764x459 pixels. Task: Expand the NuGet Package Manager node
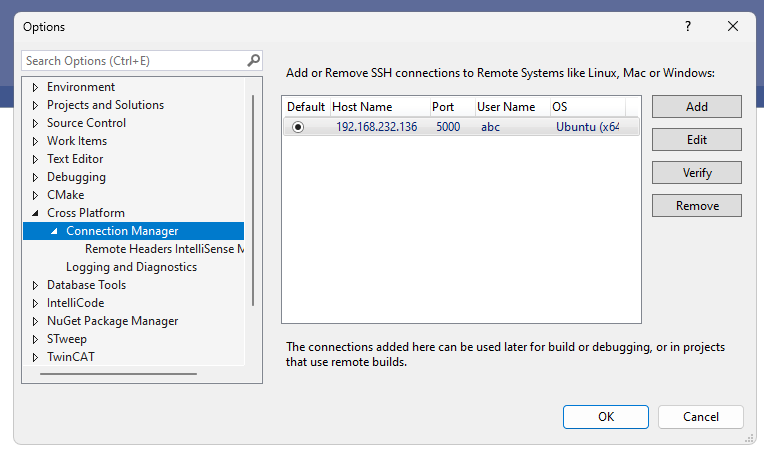pos(35,321)
